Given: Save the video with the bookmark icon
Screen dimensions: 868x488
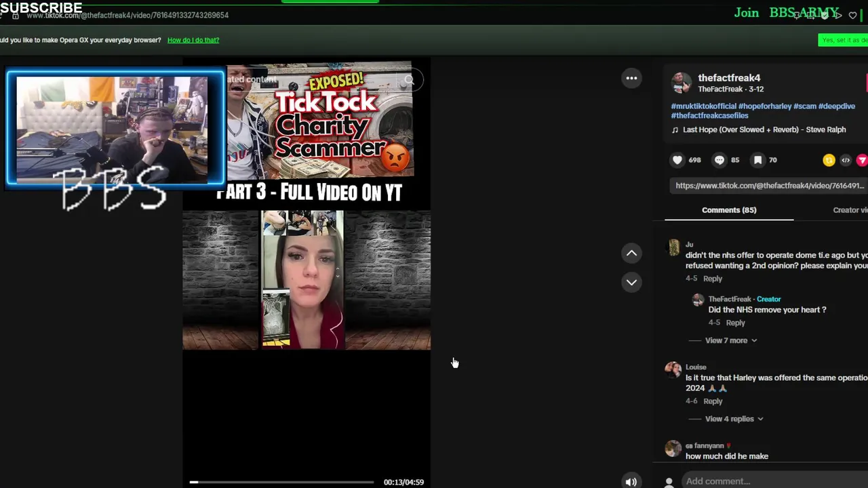Looking at the screenshot, I should pos(757,160).
